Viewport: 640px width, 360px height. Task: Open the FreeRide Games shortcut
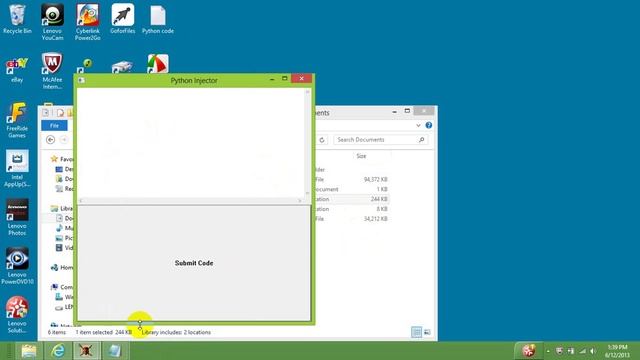pos(17,120)
